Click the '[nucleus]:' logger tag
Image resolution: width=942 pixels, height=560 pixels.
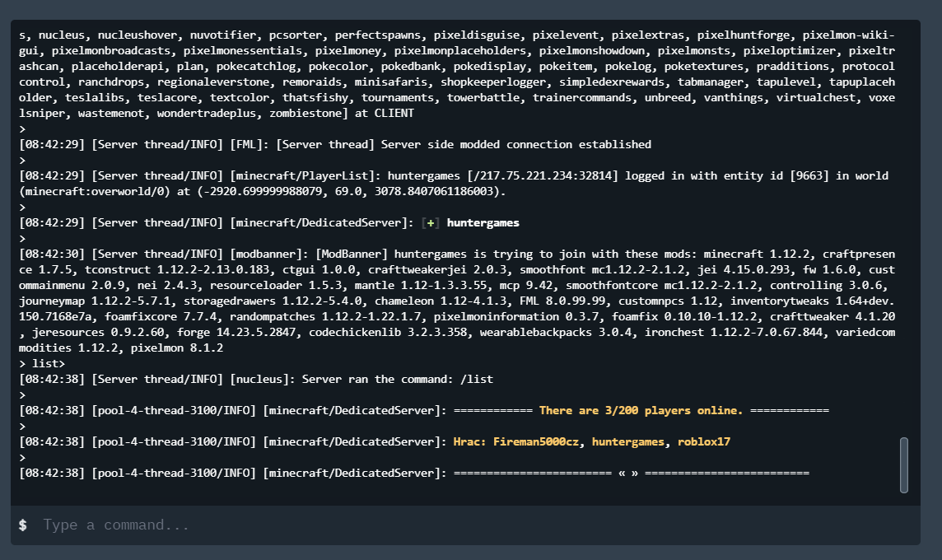263,379
